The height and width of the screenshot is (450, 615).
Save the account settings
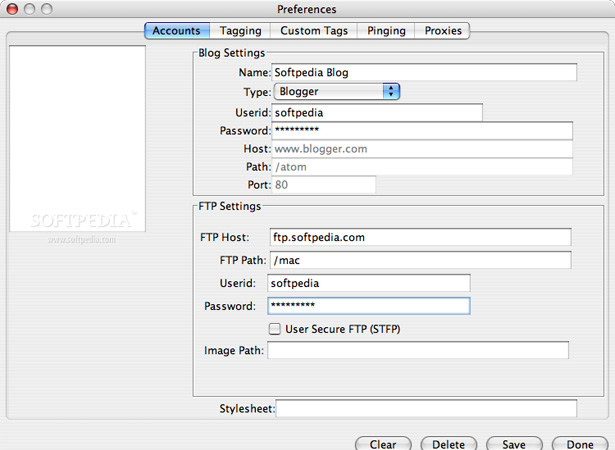tap(514, 443)
